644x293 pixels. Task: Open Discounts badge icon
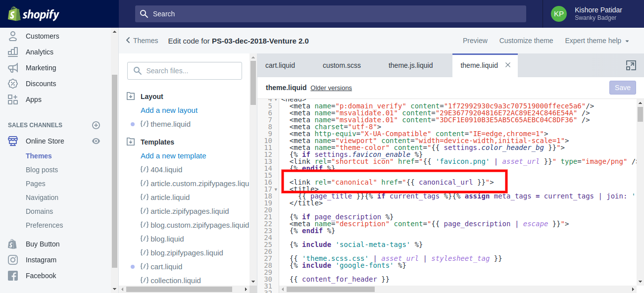[13, 84]
